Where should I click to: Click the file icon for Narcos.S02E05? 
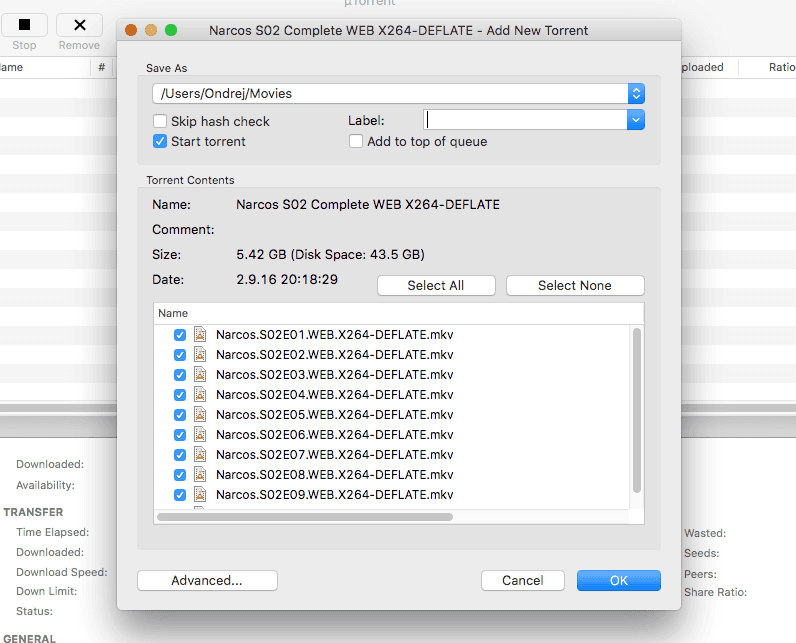[x=200, y=414]
